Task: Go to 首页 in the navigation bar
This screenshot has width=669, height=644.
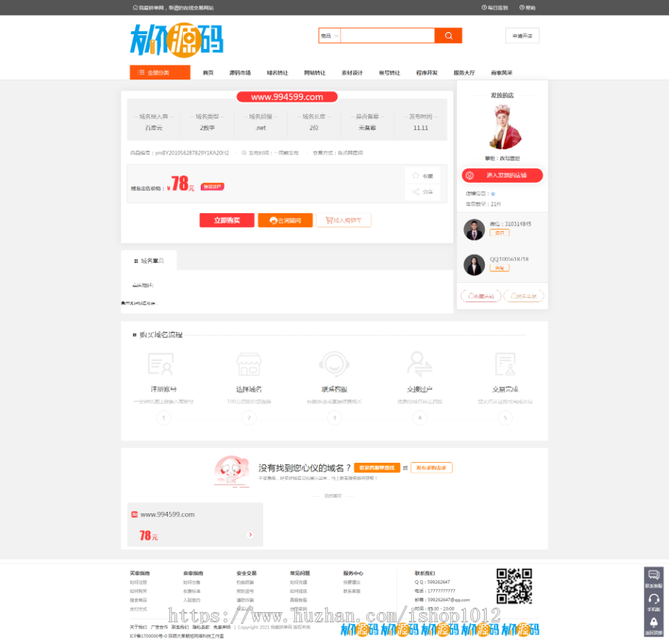Action: pyautogui.click(x=208, y=73)
